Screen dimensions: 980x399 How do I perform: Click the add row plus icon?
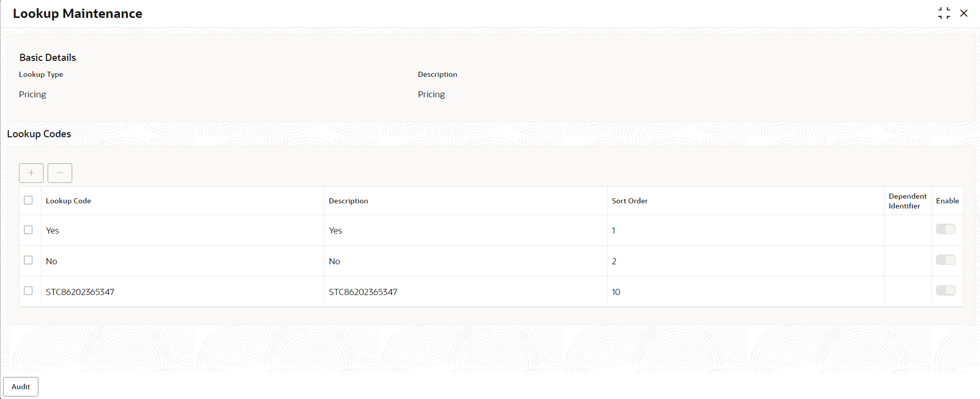(x=31, y=173)
